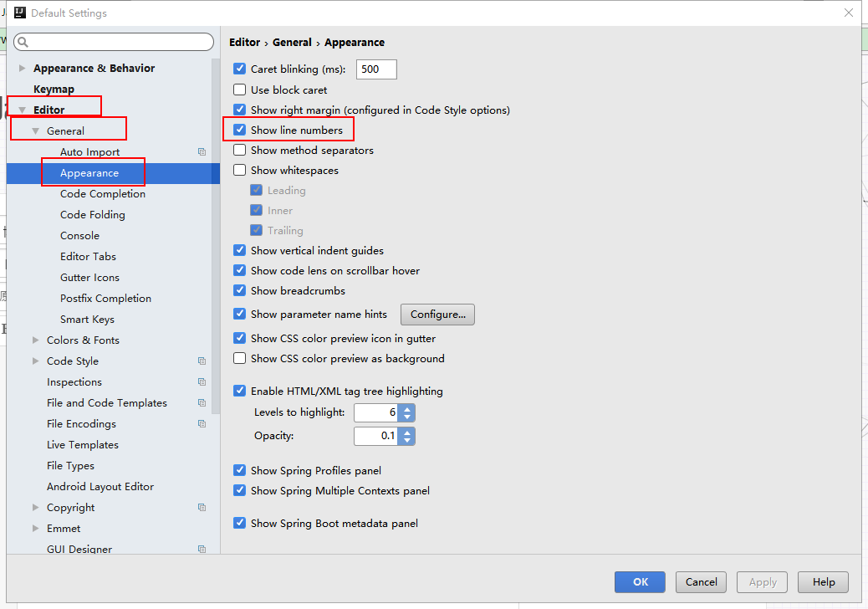The width and height of the screenshot is (868, 609).
Task: Expand the Colors & Fonts node
Action: click(x=35, y=340)
